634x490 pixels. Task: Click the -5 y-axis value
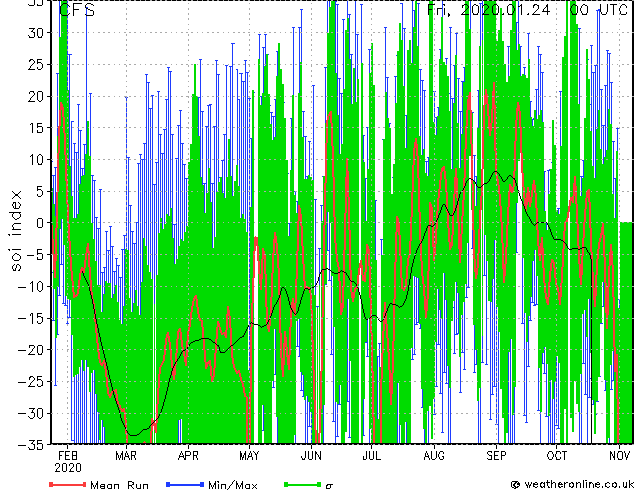[34, 255]
